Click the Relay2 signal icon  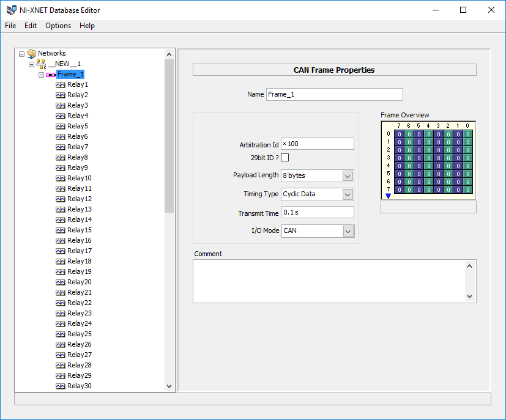point(61,95)
